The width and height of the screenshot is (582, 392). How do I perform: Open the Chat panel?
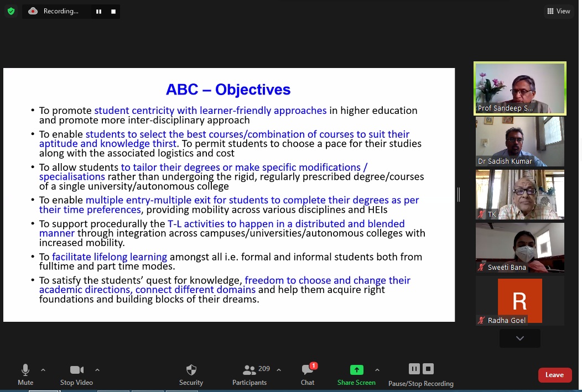point(308,374)
